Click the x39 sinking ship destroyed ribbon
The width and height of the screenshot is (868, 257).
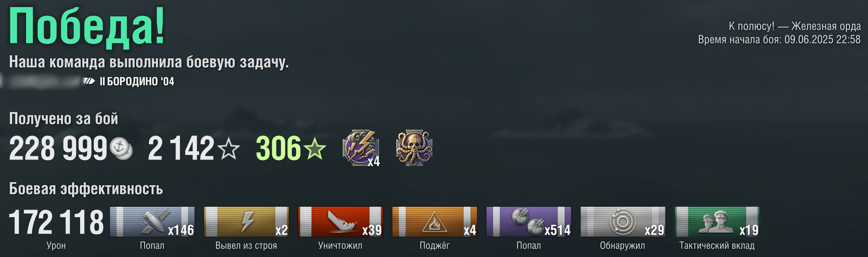pos(340,222)
